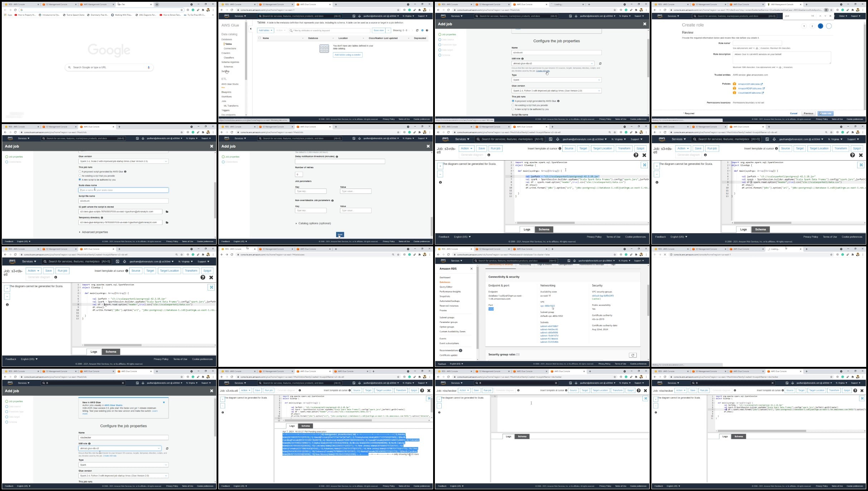This screenshot has height=491, width=868.
Task: Select proposed script radio above Scala class name
Action: [x=80, y=172]
